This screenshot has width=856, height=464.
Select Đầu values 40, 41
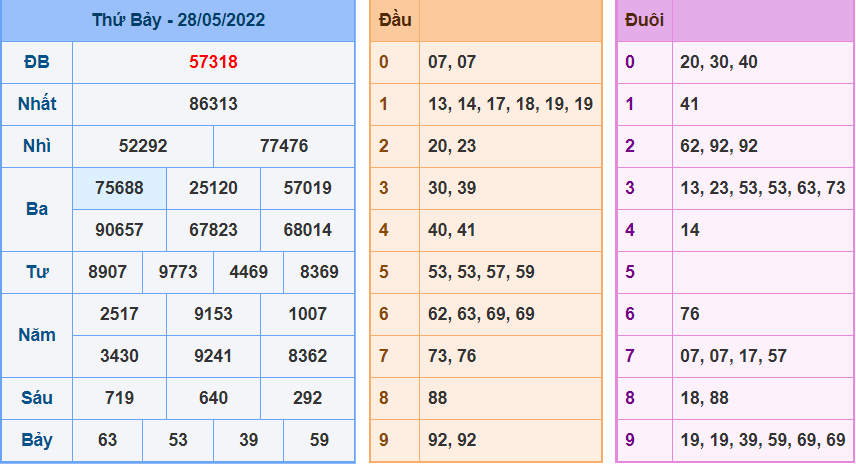451,230
